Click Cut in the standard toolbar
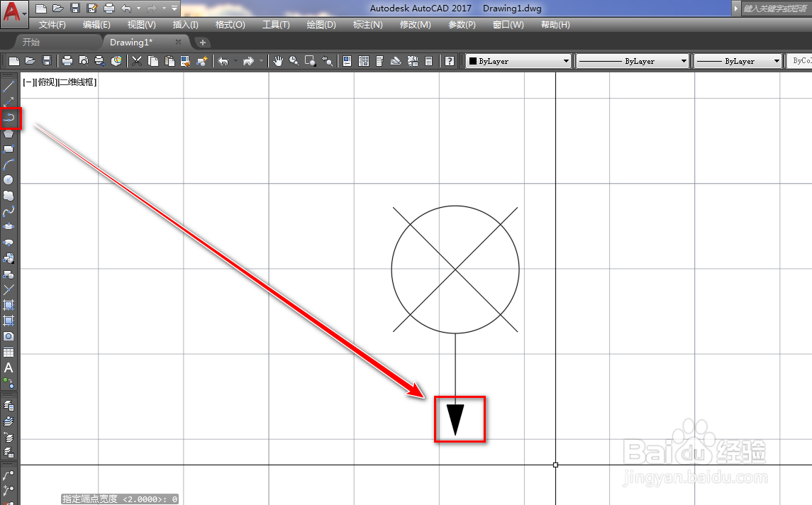 [137, 61]
